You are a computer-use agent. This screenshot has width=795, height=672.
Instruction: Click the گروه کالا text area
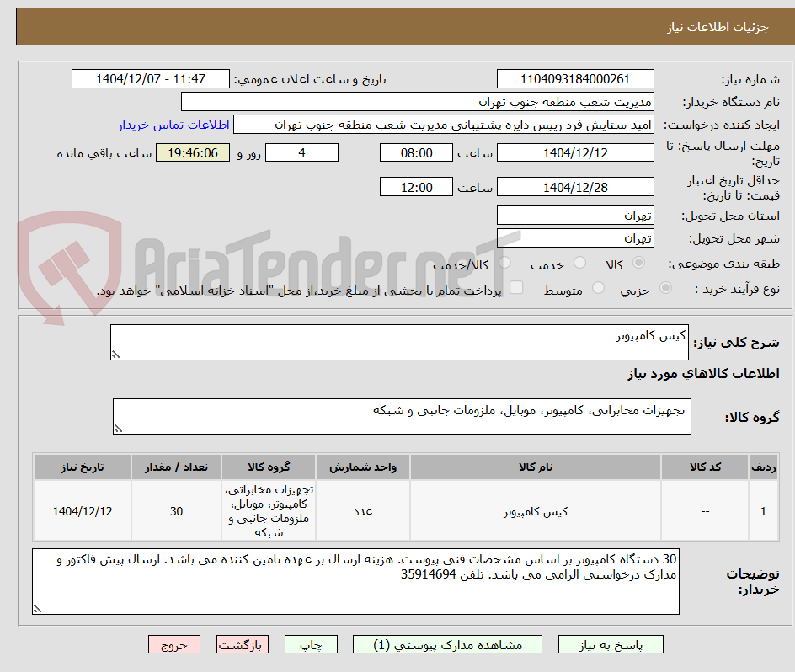click(402, 416)
